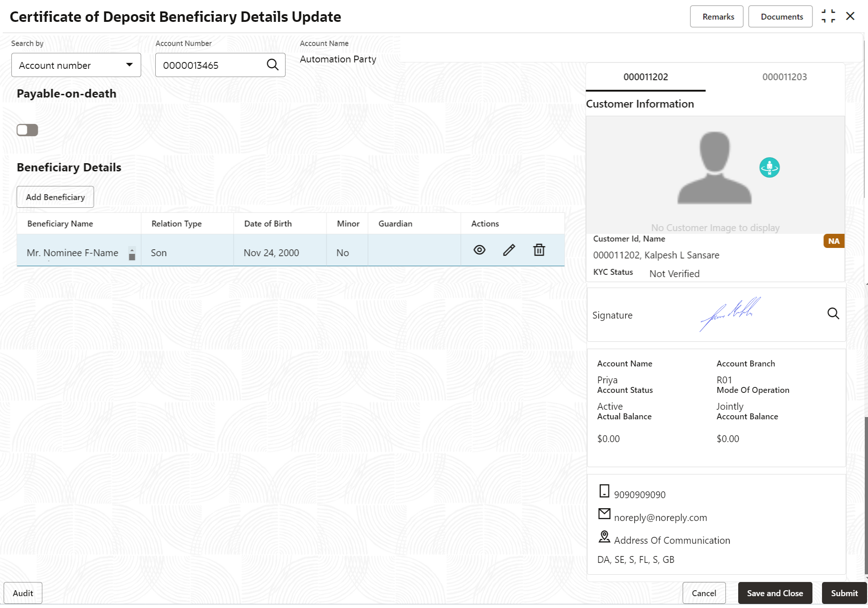The width and height of the screenshot is (868, 608).
Task: Click the noreply@noreply.com email text
Action: point(660,517)
